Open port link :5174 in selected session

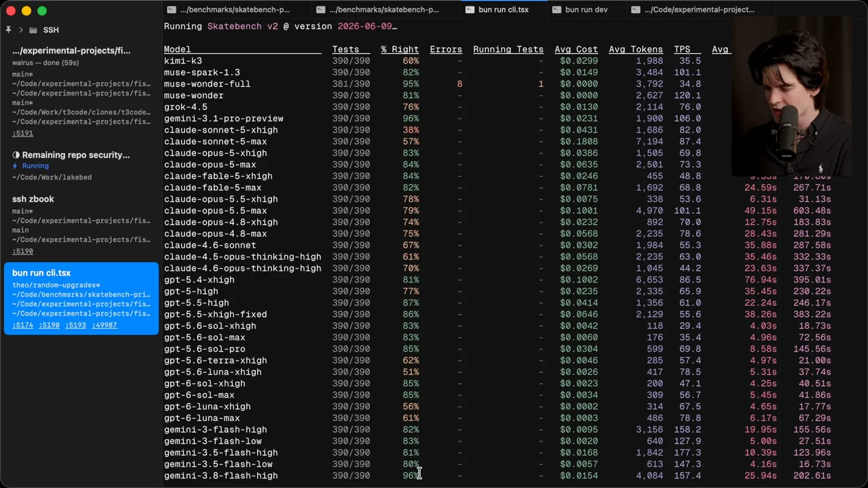coord(23,325)
